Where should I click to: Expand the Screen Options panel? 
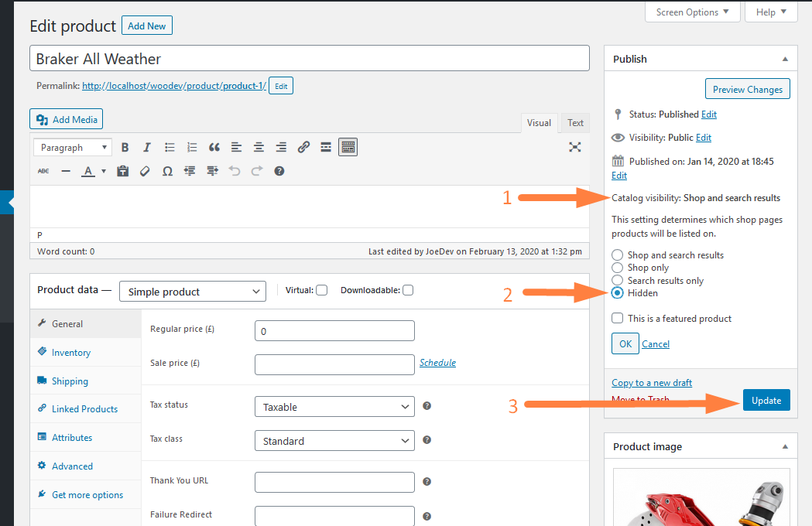point(692,12)
